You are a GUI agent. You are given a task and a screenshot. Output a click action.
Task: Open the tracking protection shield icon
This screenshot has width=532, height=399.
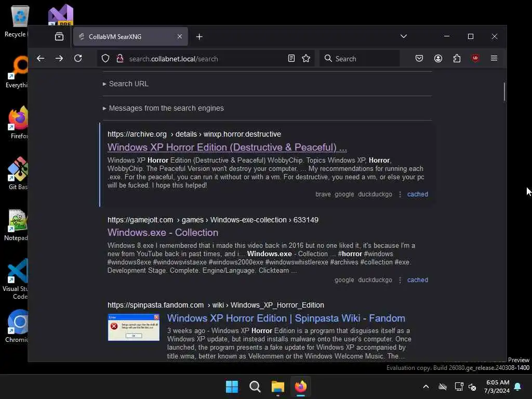(x=105, y=58)
